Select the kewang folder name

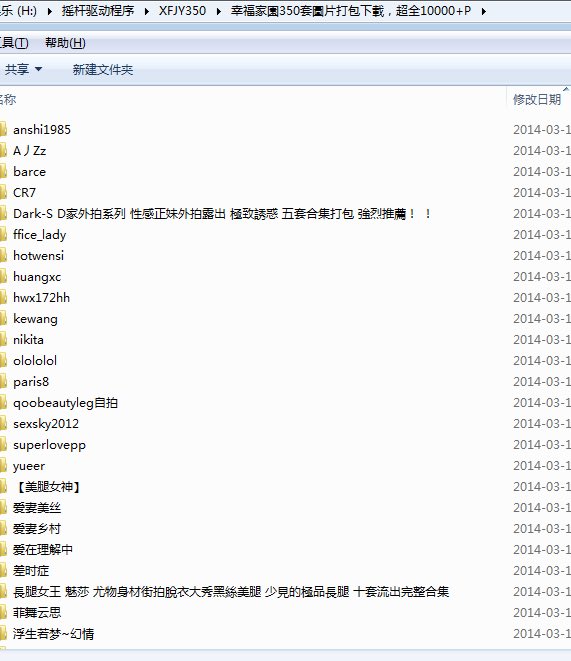(x=35, y=319)
